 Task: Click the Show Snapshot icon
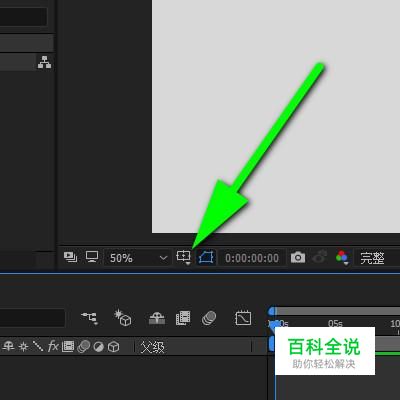click(x=320, y=257)
